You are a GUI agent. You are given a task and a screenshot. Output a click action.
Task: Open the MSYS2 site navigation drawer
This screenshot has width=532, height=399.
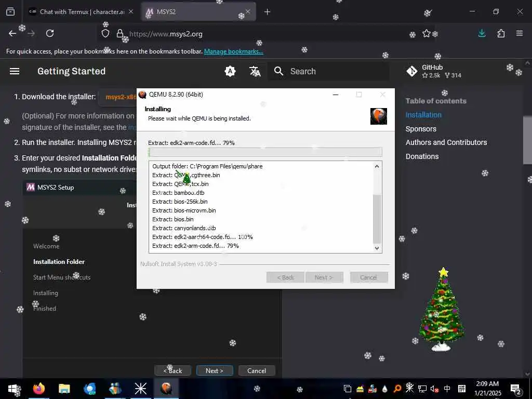[15, 71]
